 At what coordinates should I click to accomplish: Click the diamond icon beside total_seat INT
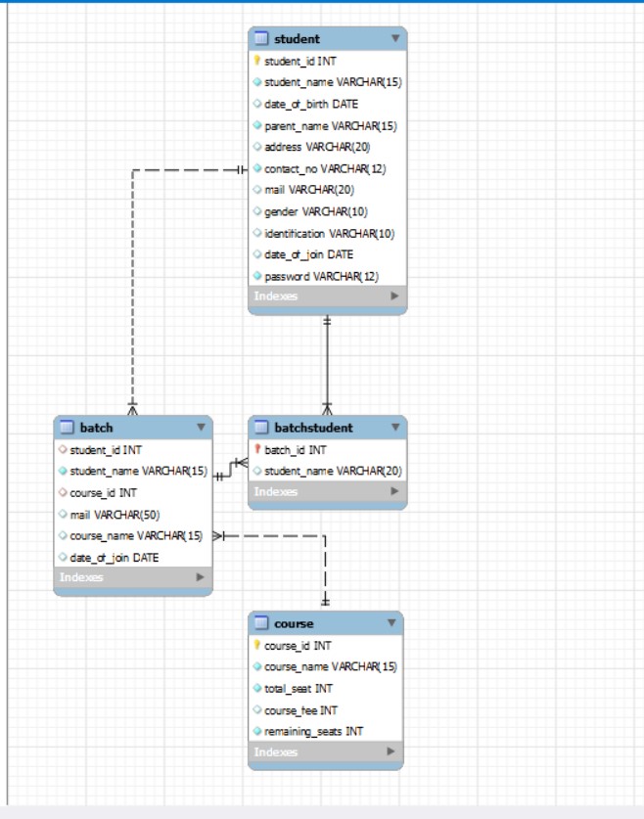[x=257, y=688]
